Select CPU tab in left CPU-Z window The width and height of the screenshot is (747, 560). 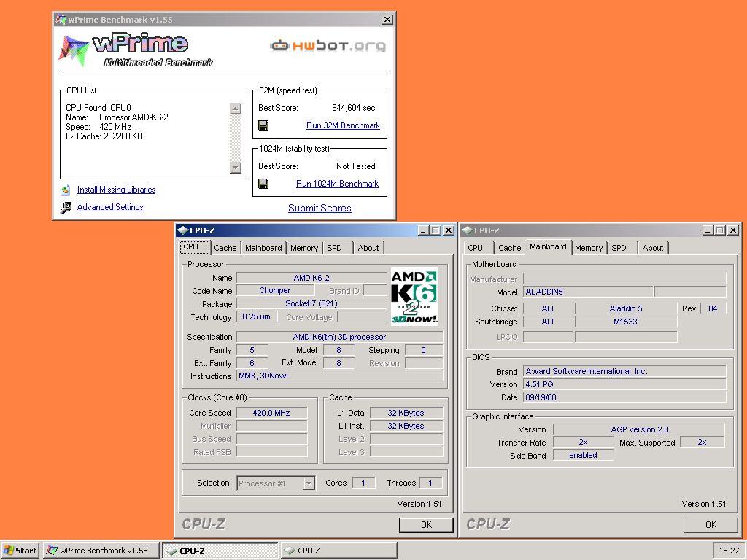(x=195, y=247)
